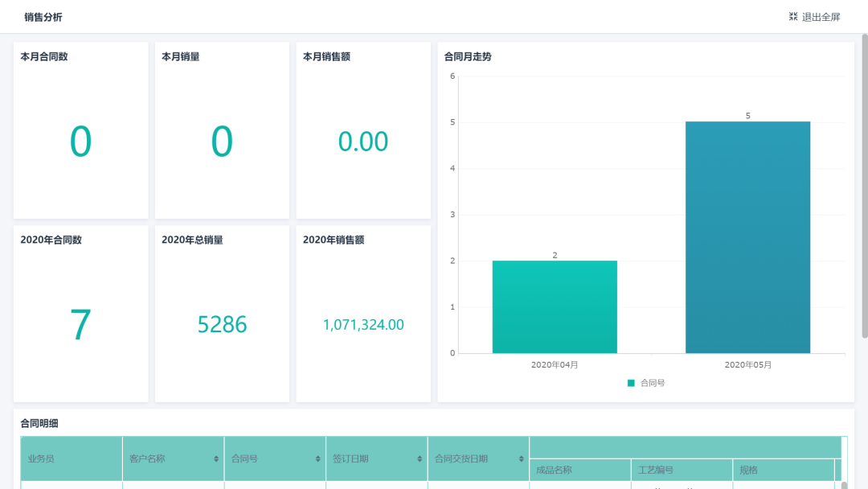Select the 2020年05月 bar in the chart

pos(747,237)
